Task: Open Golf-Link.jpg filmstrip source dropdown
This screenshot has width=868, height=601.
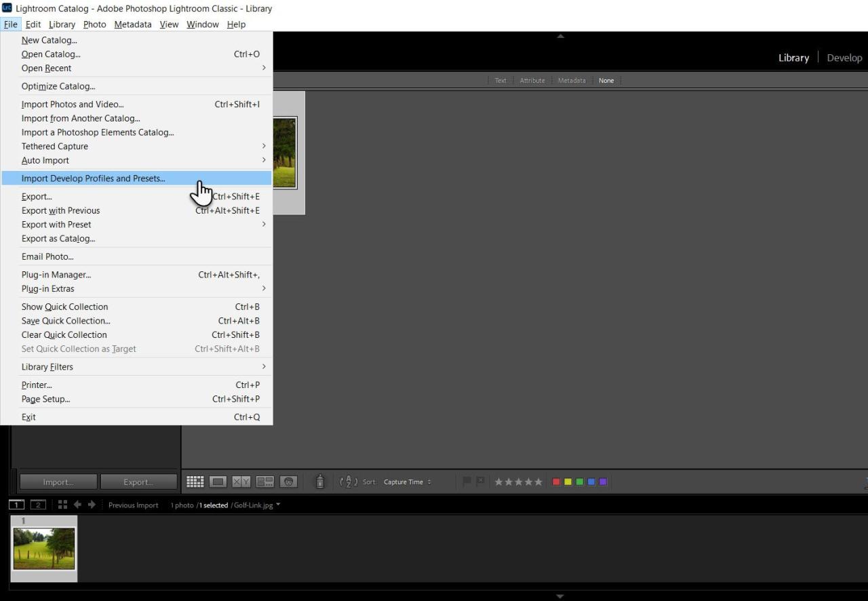Action: pyautogui.click(x=257, y=505)
